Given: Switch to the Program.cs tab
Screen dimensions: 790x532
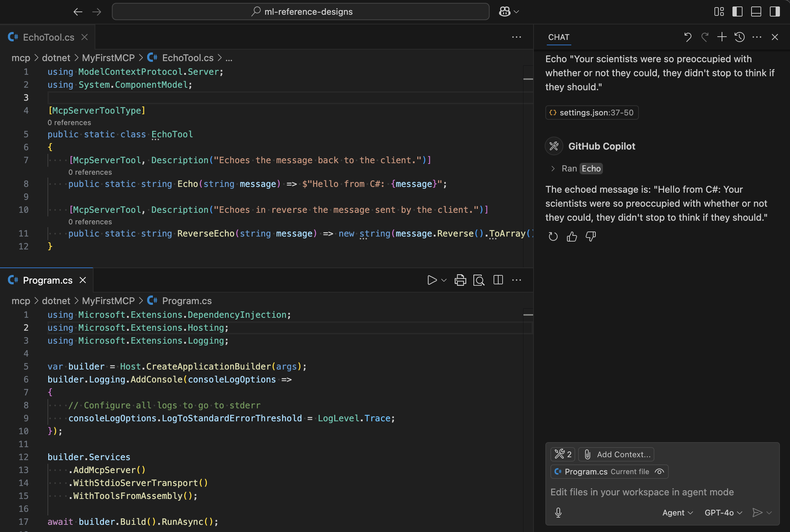Looking at the screenshot, I should (x=47, y=280).
